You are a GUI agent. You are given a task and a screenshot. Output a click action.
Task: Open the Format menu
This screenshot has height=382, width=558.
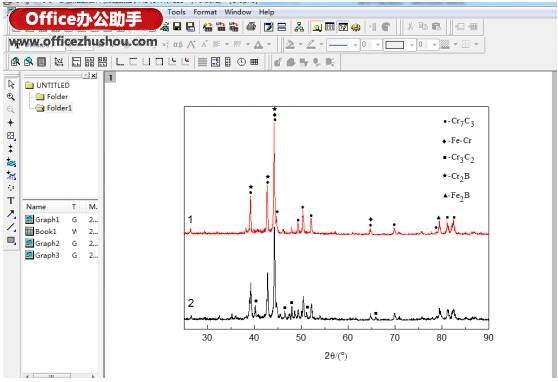(205, 12)
